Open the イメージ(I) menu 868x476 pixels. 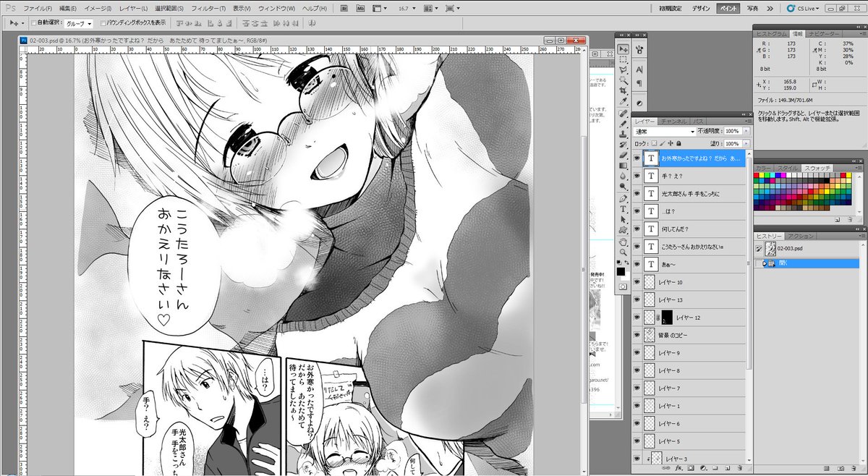pyautogui.click(x=96, y=8)
